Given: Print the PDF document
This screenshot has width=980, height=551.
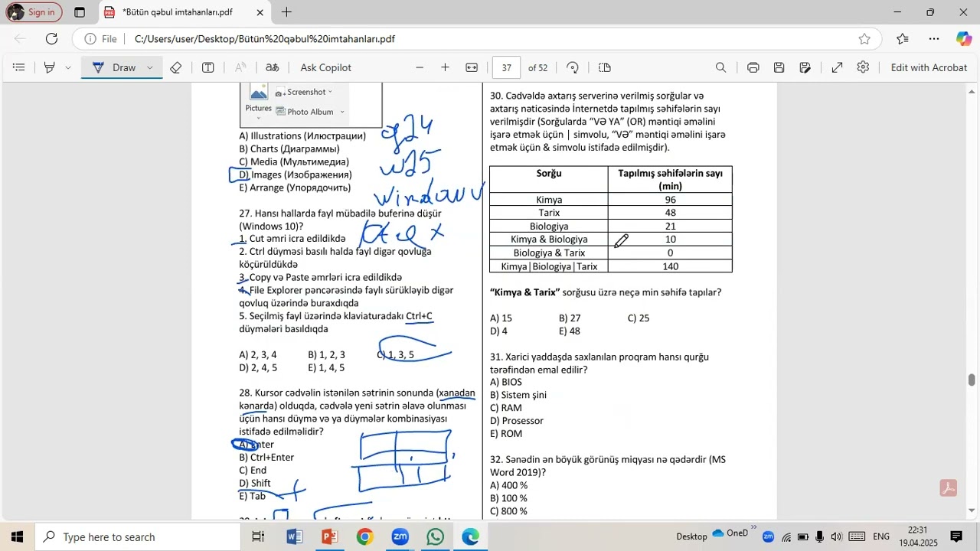Looking at the screenshot, I should (753, 67).
